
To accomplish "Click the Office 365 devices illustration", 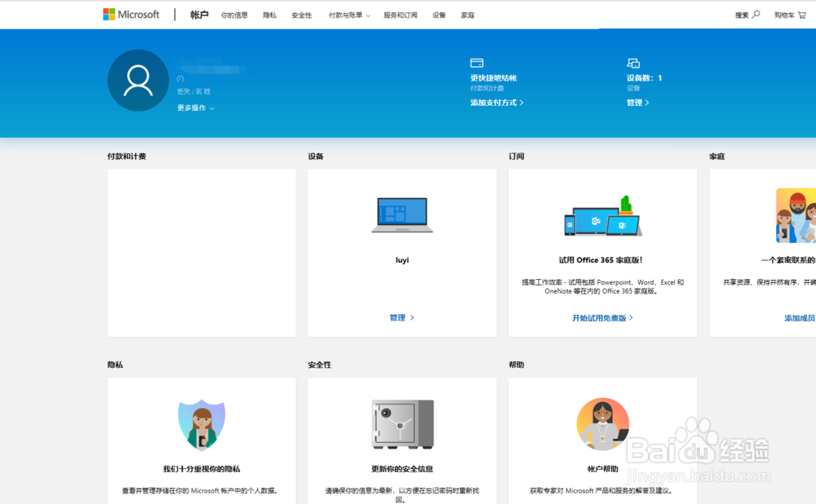I will [x=603, y=216].
